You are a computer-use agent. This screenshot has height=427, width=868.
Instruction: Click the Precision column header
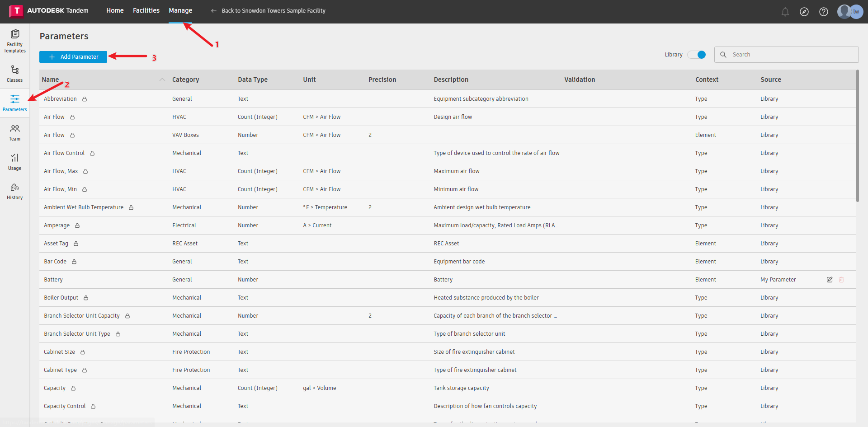pos(382,80)
